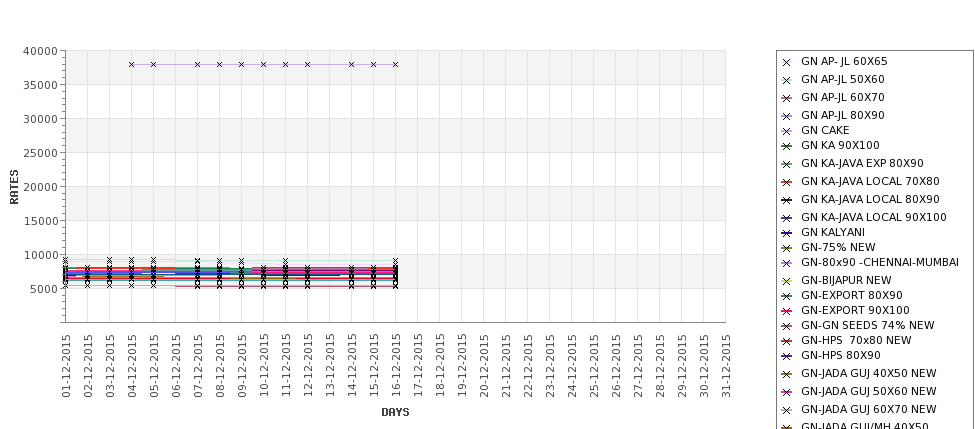The width and height of the screenshot is (975, 429).
Task: Click the x-axis label 16-12-2015
Action: (x=396, y=366)
